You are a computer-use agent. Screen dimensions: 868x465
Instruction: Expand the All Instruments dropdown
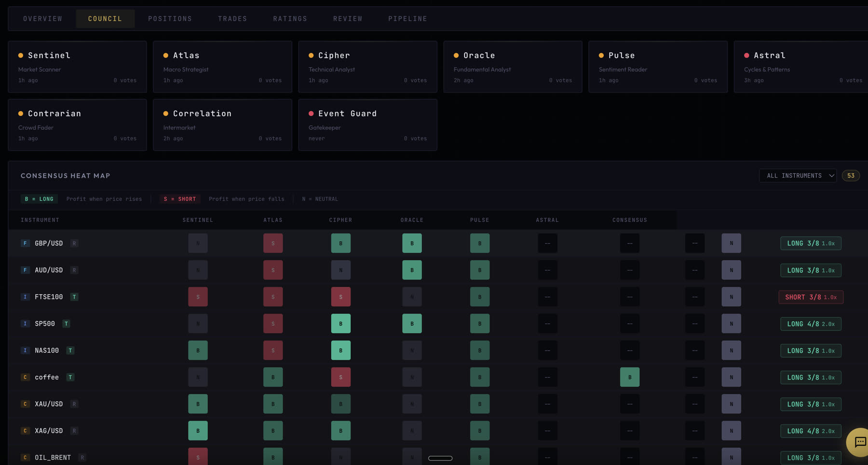pyautogui.click(x=798, y=176)
